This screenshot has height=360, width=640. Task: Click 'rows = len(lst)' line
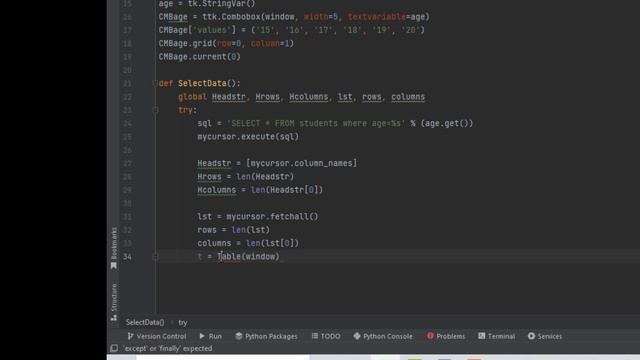(233, 230)
